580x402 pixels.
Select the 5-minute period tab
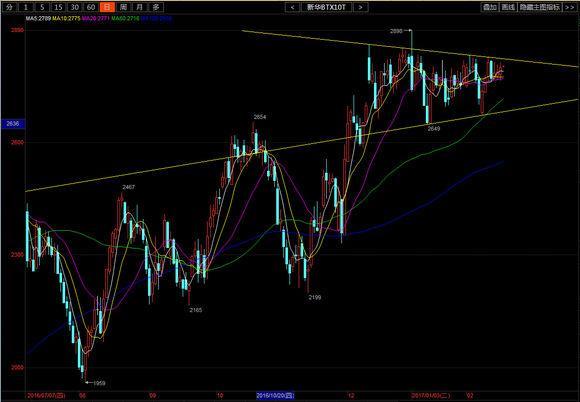pyautogui.click(x=42, y=7)
